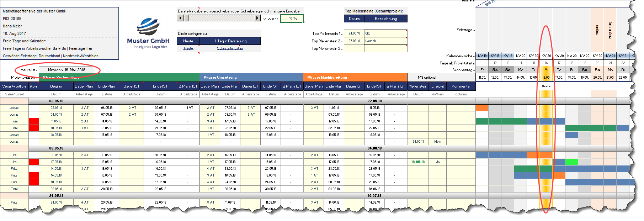This screenshot has height=221, width=644.
Task: Click calendar date header 11.05.
Action: tap(482, 77)
